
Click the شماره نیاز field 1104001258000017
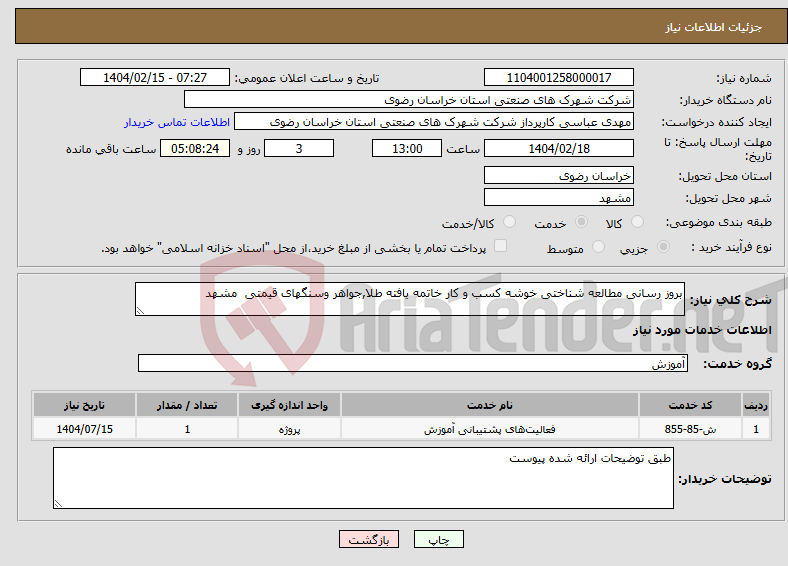(x=558, y=77)
